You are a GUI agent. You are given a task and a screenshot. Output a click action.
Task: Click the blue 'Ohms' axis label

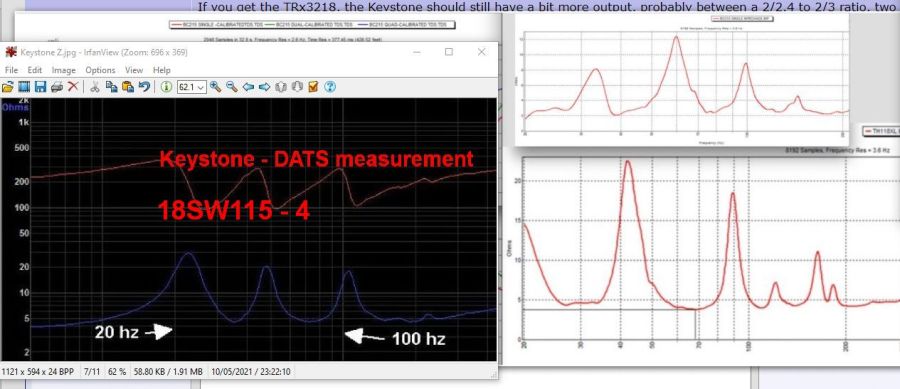15,107
